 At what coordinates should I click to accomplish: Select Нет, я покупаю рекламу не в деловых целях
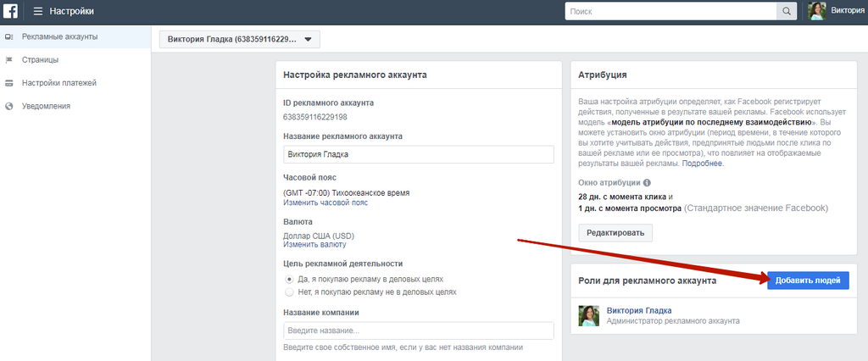coord(289,292)
